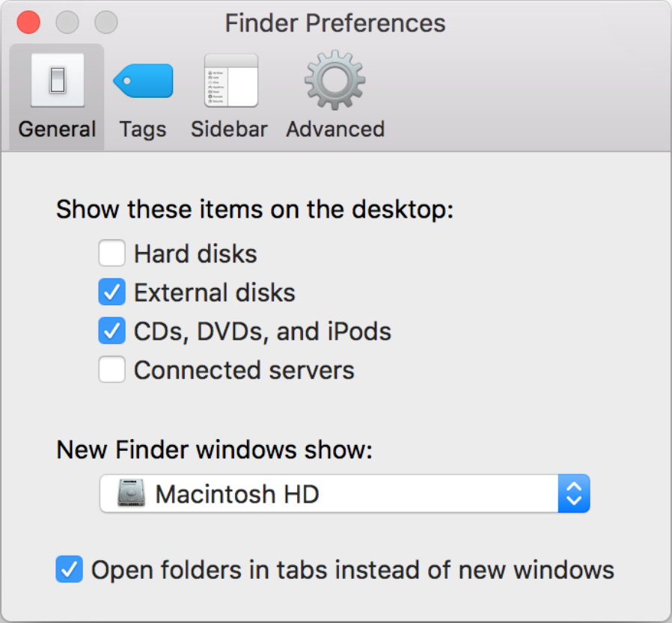The height and width of the screenshot is (623, 672).
Task: Uncheck CDs, DVDs, and iPods checkbox
Action: [112, 331]
